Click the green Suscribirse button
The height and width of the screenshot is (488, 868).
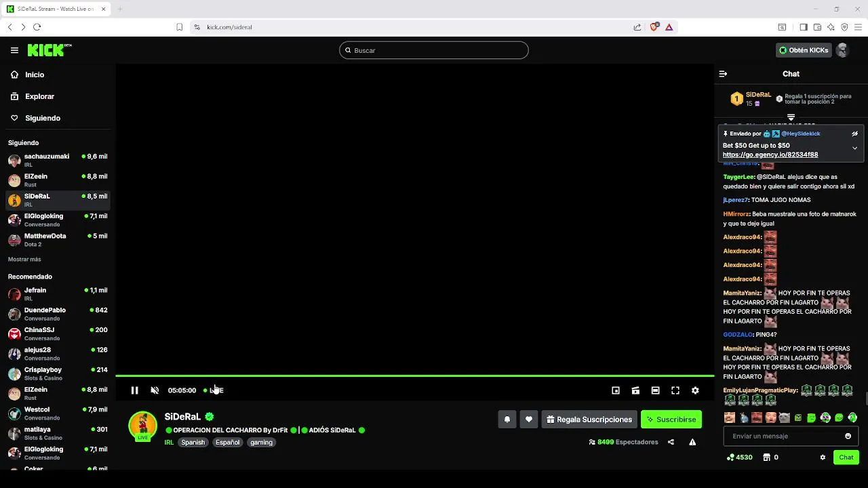coord(671,420)
